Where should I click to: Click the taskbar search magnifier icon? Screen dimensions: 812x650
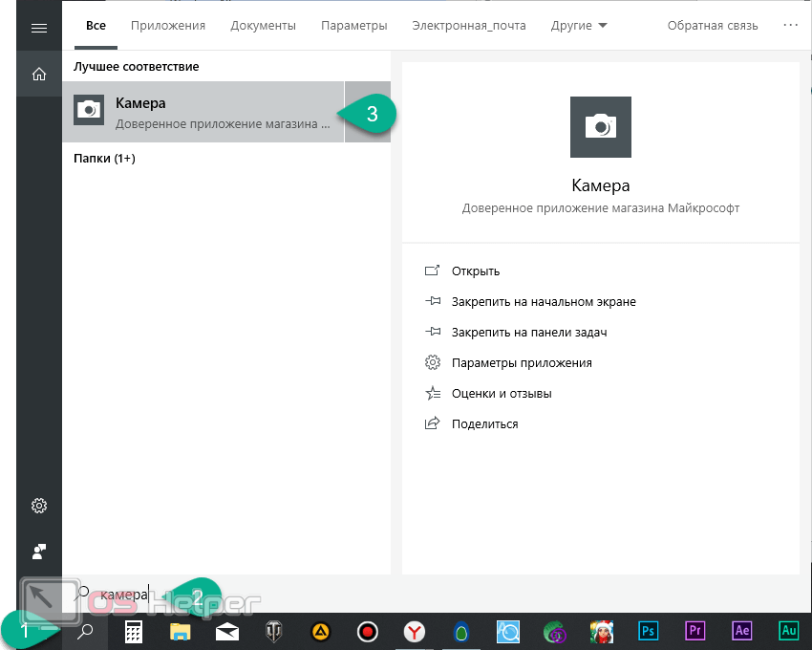point(85,631)
